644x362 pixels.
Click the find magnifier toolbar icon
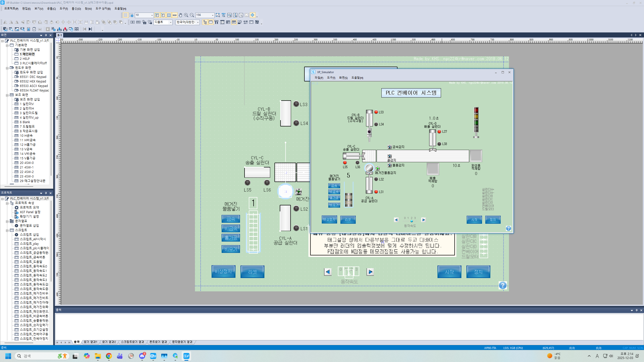coord(11,29)
